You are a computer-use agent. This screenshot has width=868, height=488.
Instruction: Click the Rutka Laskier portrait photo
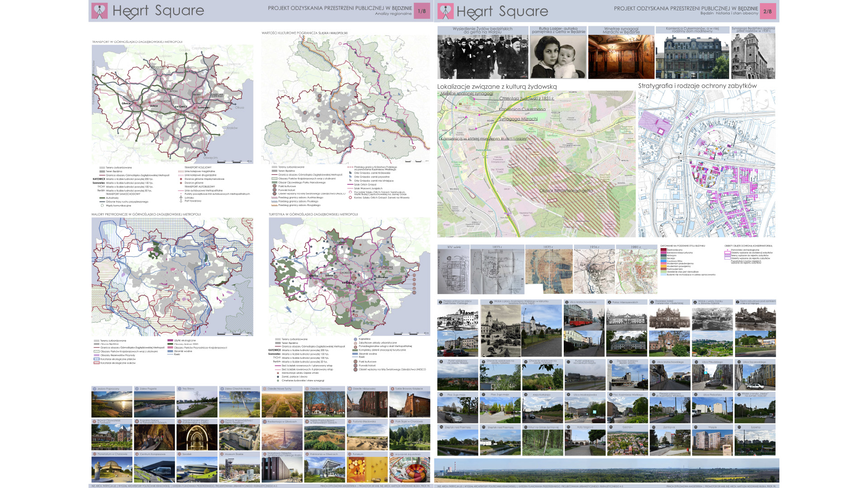tap(558, 57)
